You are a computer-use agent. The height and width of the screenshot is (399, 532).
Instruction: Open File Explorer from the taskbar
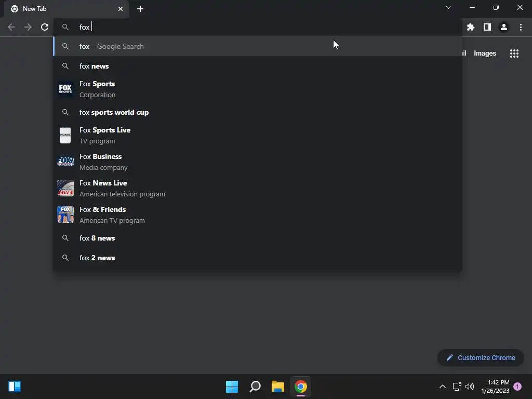tap(278, 387)
